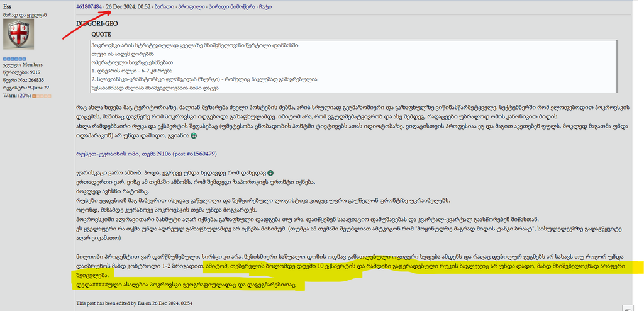Click quote line starting პოკროვსკი არის სტრატეგიულად
This screenshot has height=311, width=644.
(196, 45)
